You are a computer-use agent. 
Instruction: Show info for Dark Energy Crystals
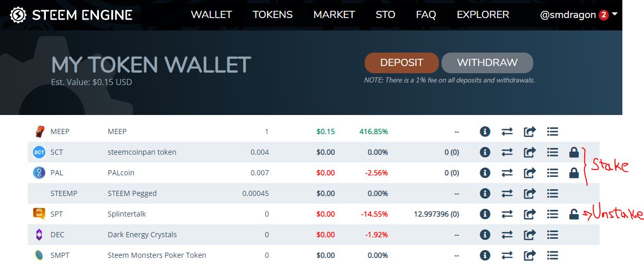pyautogui.click(x=484, y=235)
